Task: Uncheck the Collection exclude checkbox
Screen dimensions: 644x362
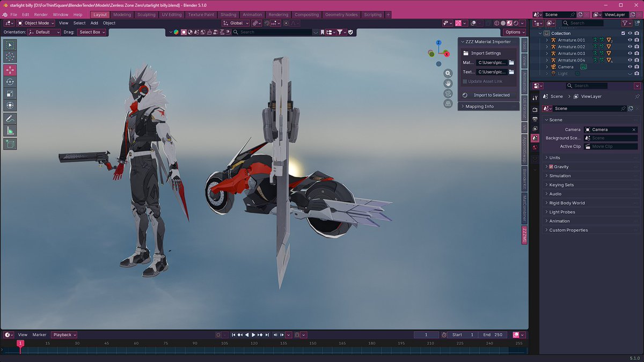Action: pos(623,33)
